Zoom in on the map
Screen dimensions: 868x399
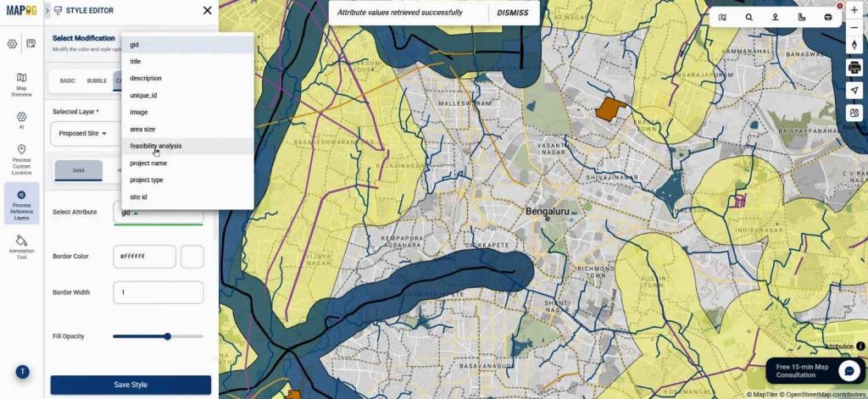click(854, 10)
